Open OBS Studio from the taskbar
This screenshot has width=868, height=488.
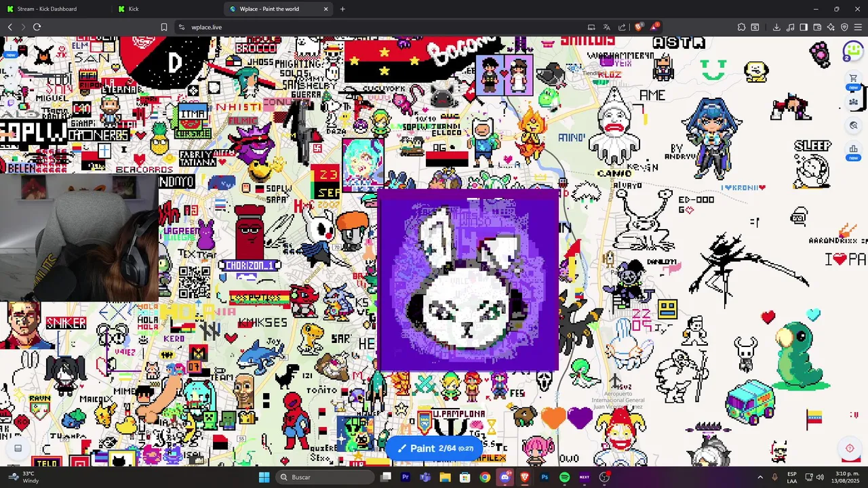coord(604,477)
